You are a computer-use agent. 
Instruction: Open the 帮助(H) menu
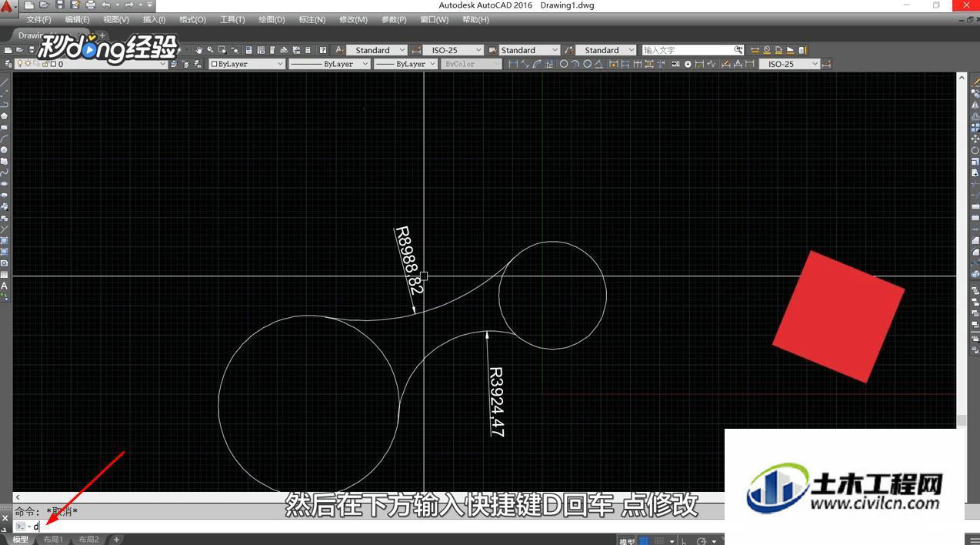tap(475, 19)
